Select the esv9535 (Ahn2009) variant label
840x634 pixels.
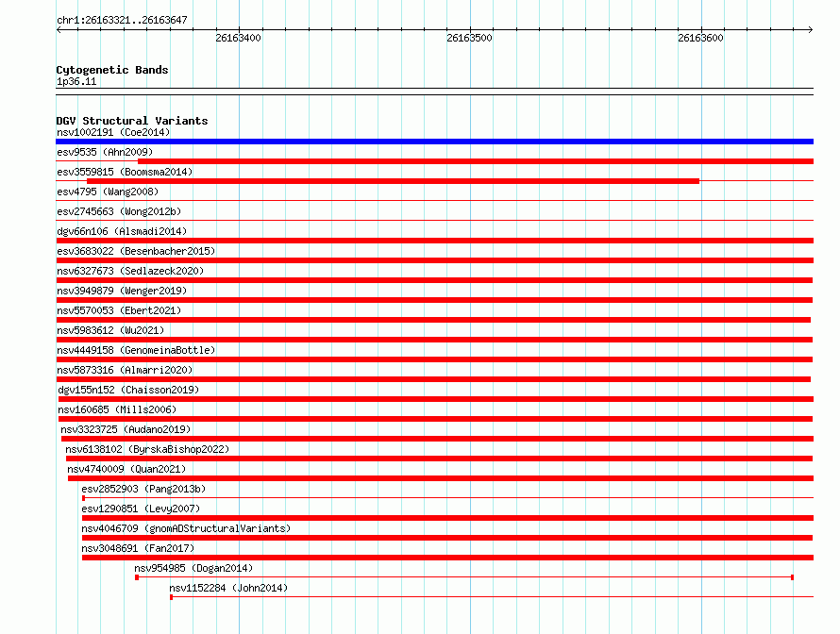(x=105, y=152)
